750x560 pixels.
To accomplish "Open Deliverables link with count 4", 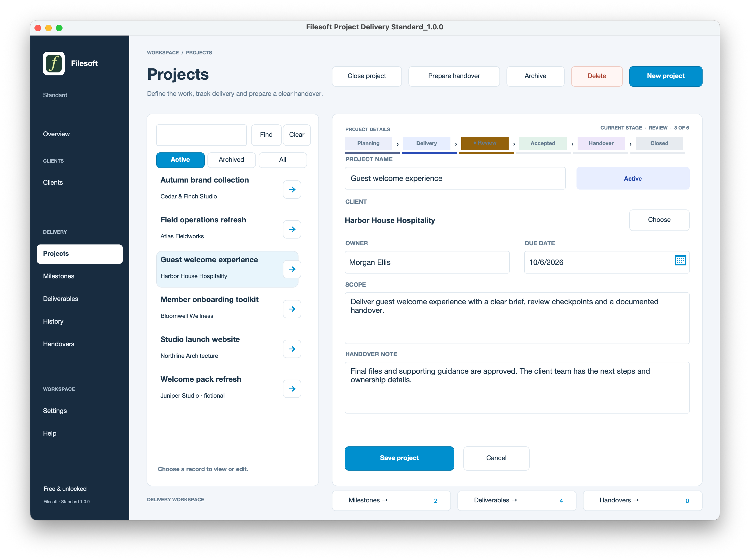I will (516, 500).
